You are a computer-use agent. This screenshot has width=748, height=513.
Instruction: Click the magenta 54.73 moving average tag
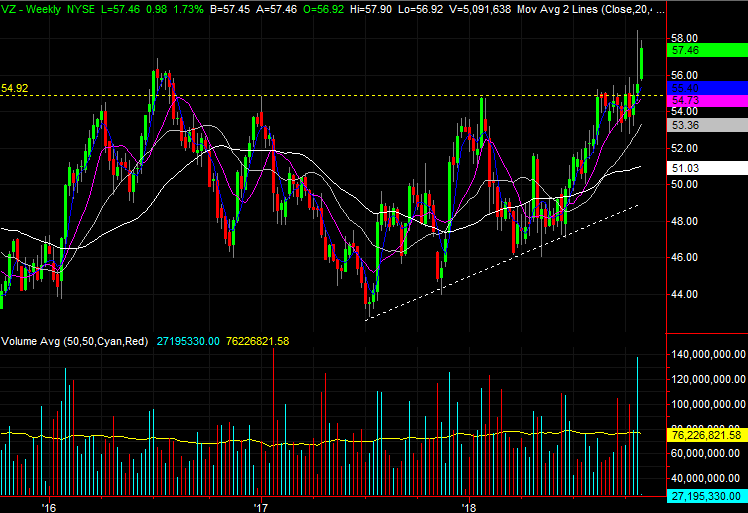(707, 100)
